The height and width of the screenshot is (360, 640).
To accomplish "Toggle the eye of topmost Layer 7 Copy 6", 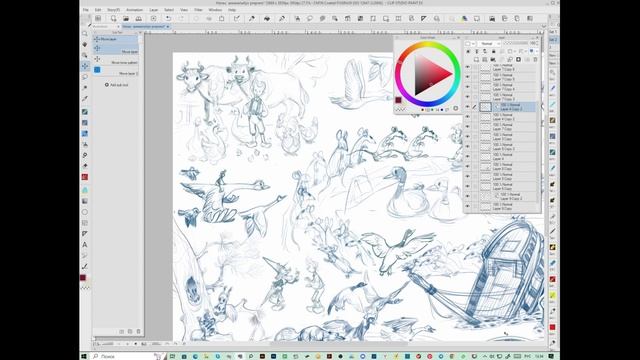I will 468,67.
